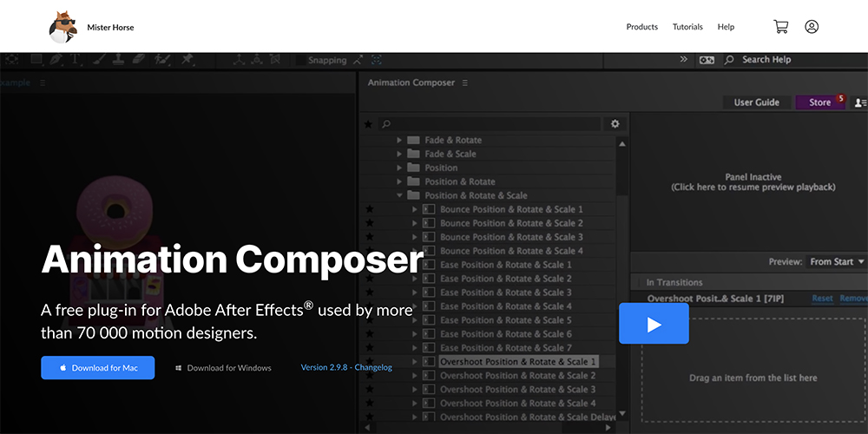The height and width of the screenshot is (434, 868).
Task: Enable the Snapping checkbox
Action: pyautogui.click(x=300, y=61)
